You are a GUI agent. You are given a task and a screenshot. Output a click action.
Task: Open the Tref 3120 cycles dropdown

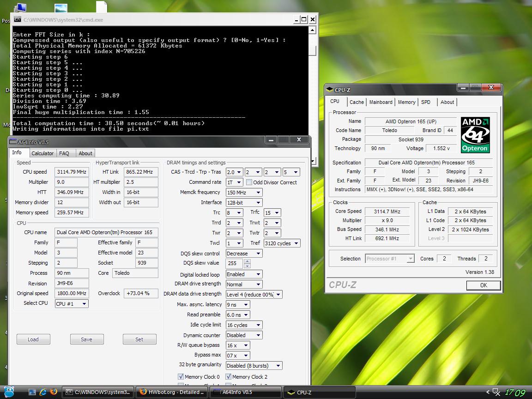click(282, 243)
